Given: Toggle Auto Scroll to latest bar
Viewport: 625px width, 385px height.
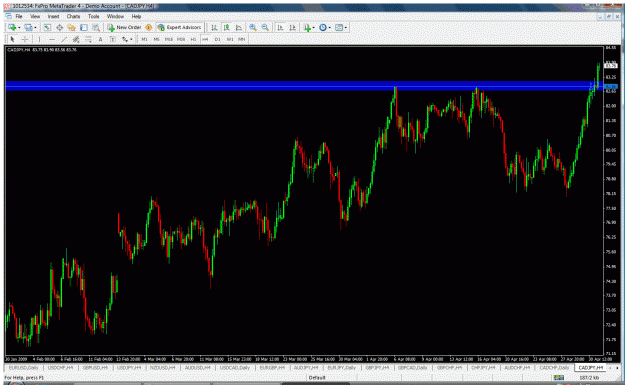Looking at the screenshot, I should click(280, 27).
